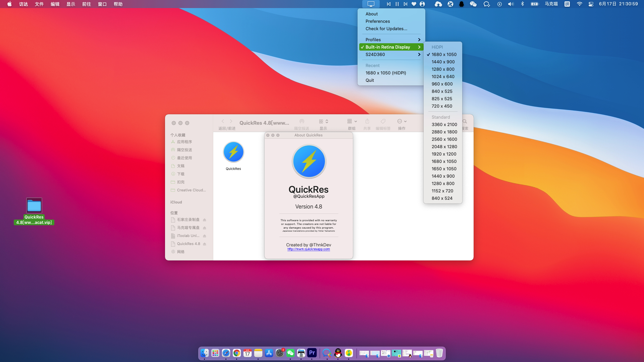Launch Safari from the Dock
The width and height of the screenshot is (644, 362).
pos(226,353)
